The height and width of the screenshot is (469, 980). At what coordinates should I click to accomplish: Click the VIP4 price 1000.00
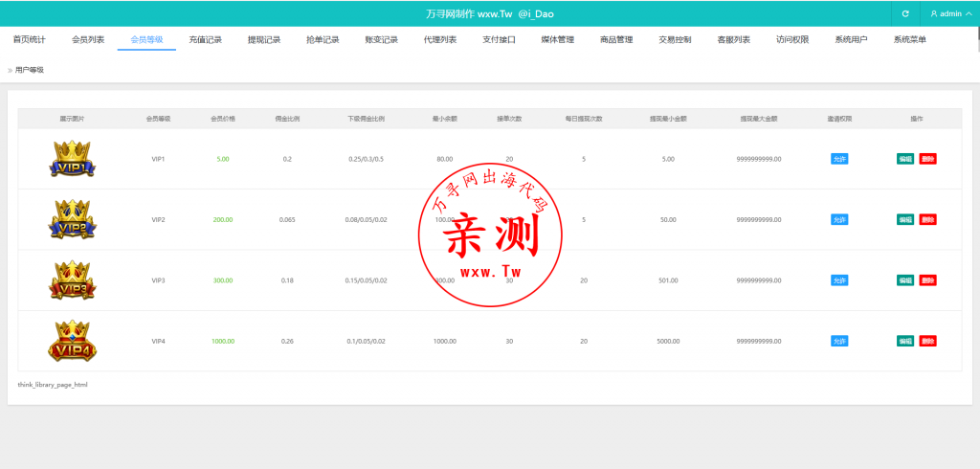click(x=223, y=341)
